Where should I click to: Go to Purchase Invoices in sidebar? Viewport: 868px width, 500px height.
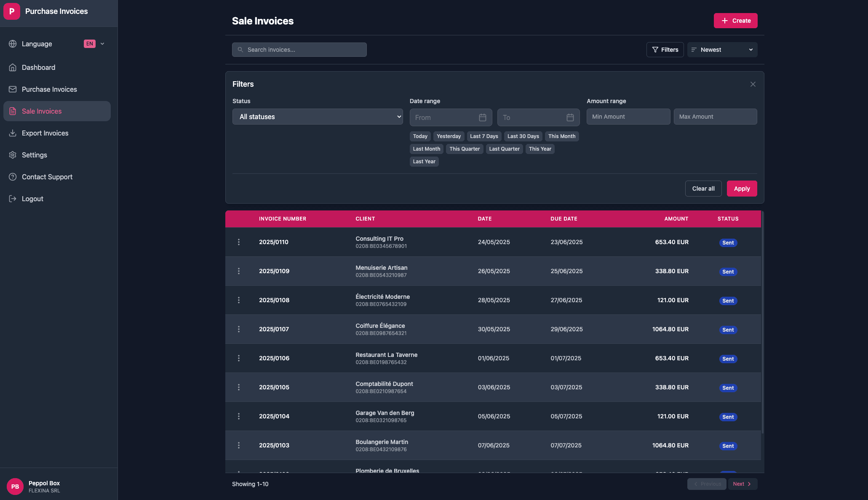57,89
